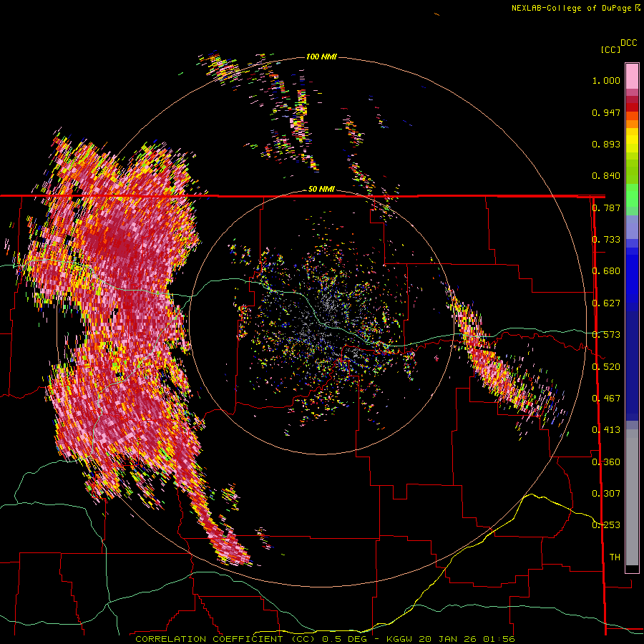Click the 0.840 legend value

tap(606, 176)
